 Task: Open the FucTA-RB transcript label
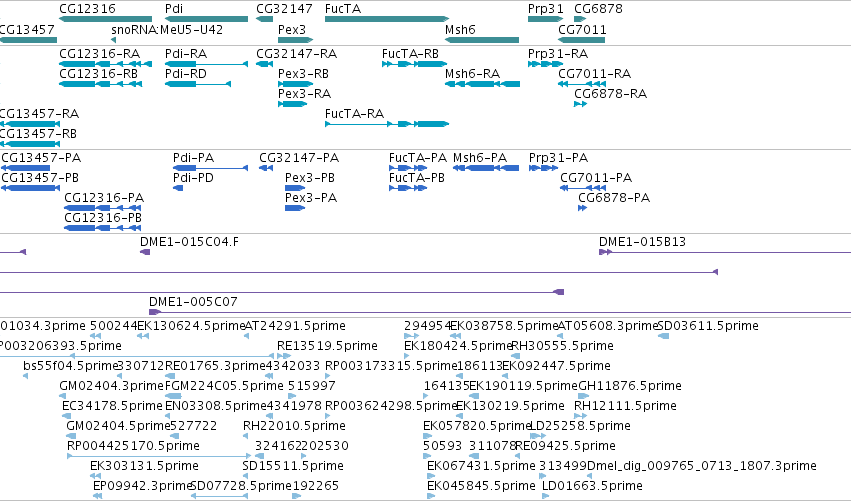410,54
